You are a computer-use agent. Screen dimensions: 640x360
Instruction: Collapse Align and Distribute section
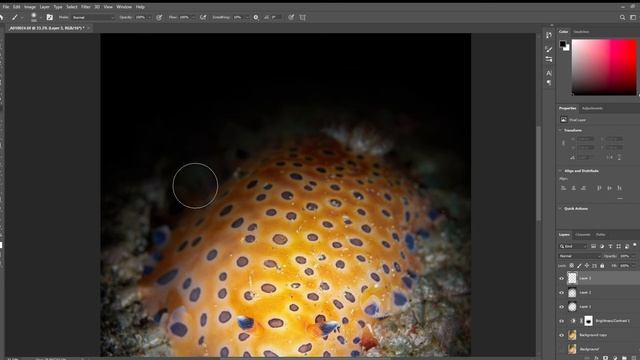coord(560,171)
